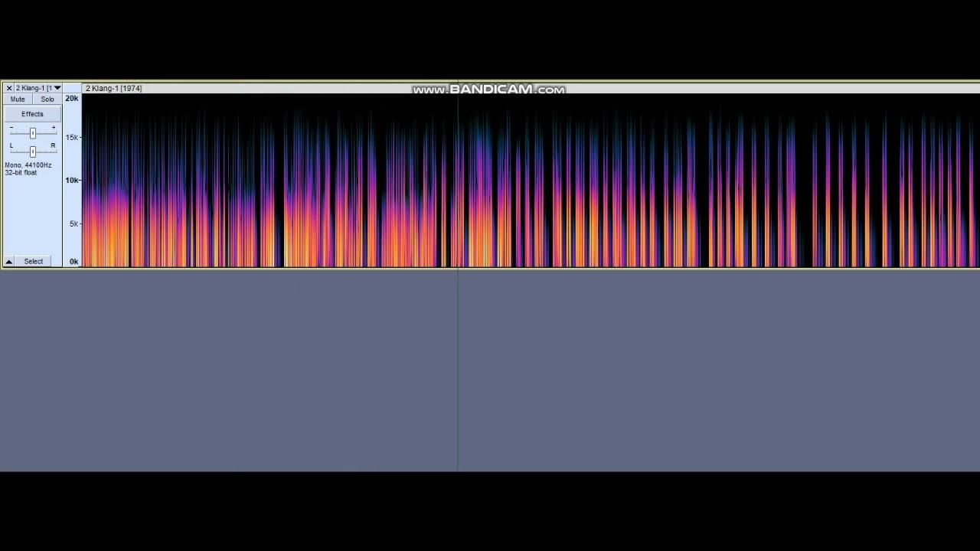Click the Select button for the track
980x551 pixels.
[x=34, y=262]
